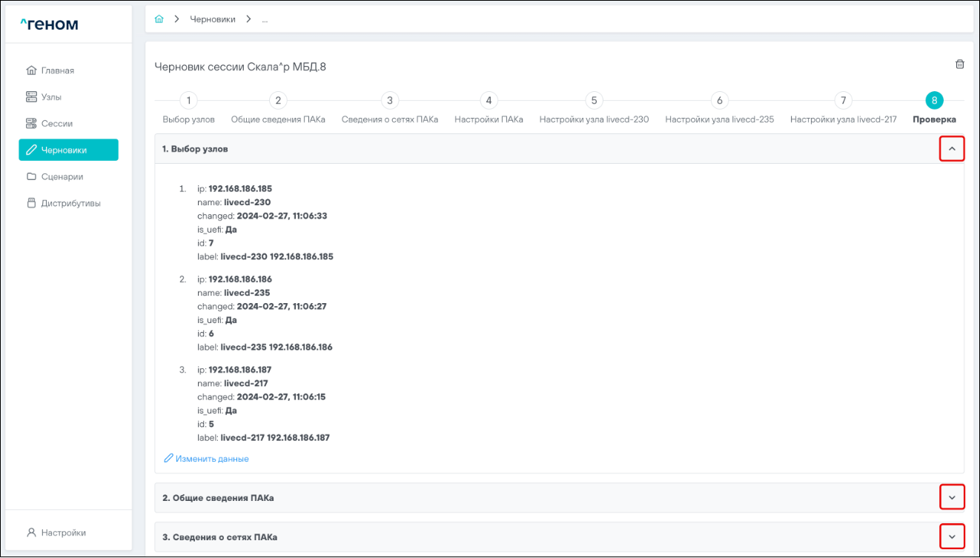Screen dimensions: 980x558
Task: Expand the '2. Общие сведения ПАКа' section
Action: tap(952, 497)
